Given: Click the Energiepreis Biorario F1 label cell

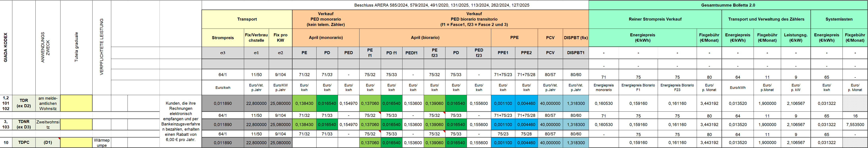Looking at the screenshot, I should [x=638, y=87].
